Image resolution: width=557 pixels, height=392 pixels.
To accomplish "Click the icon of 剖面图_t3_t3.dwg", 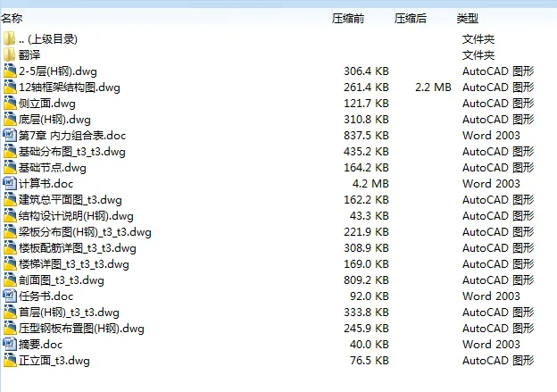I will pos(10,279).
